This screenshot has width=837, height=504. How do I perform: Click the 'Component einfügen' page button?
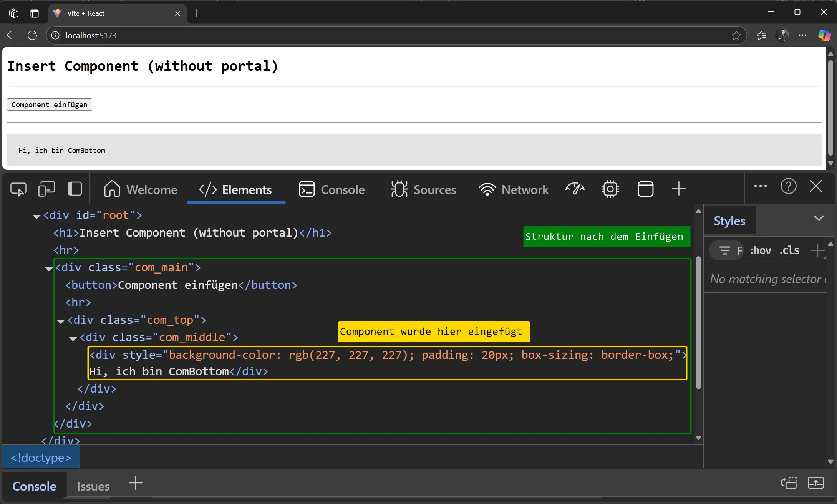49,104
